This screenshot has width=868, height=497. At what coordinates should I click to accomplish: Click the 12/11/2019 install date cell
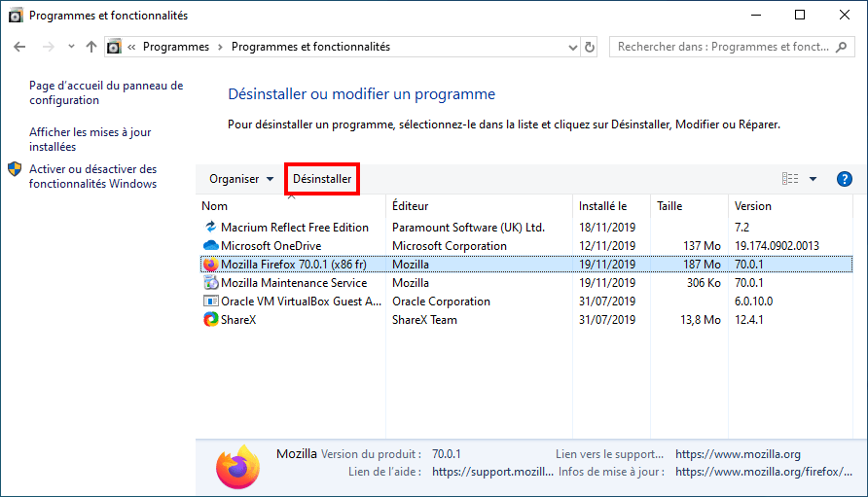click(x=607, y=246)
